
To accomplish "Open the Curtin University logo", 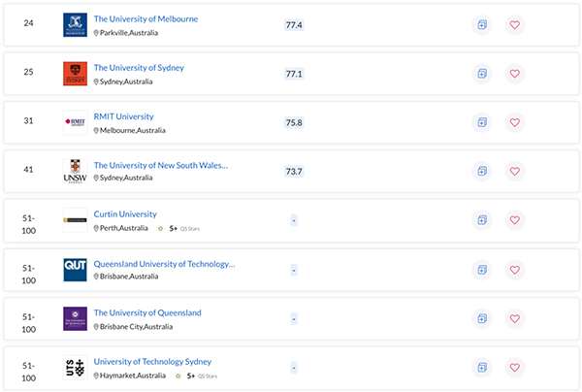I will click(x=75, y=220).
